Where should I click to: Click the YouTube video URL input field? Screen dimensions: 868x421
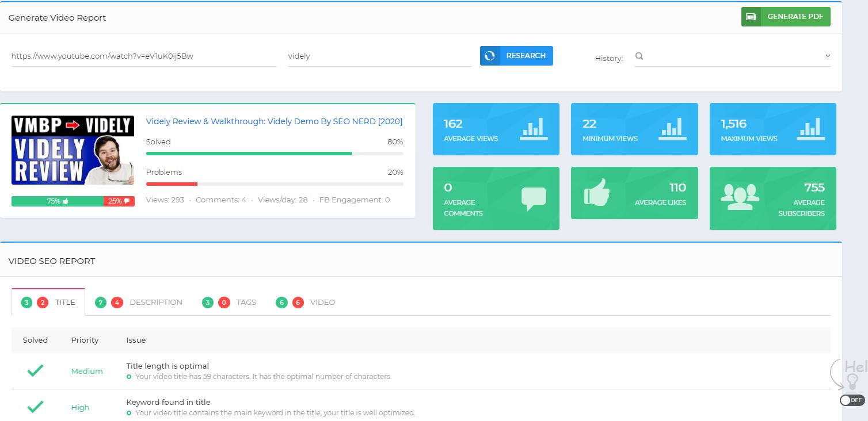(x=144, y=56)
